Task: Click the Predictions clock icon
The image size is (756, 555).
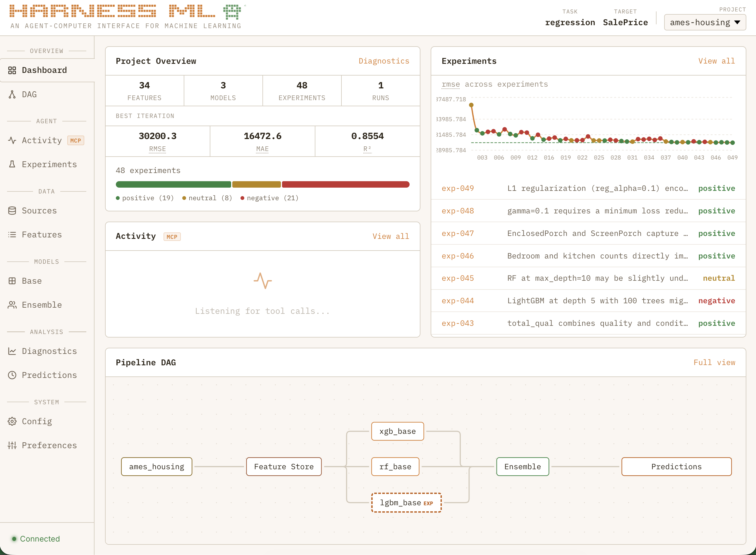Action: pos(12,375)
